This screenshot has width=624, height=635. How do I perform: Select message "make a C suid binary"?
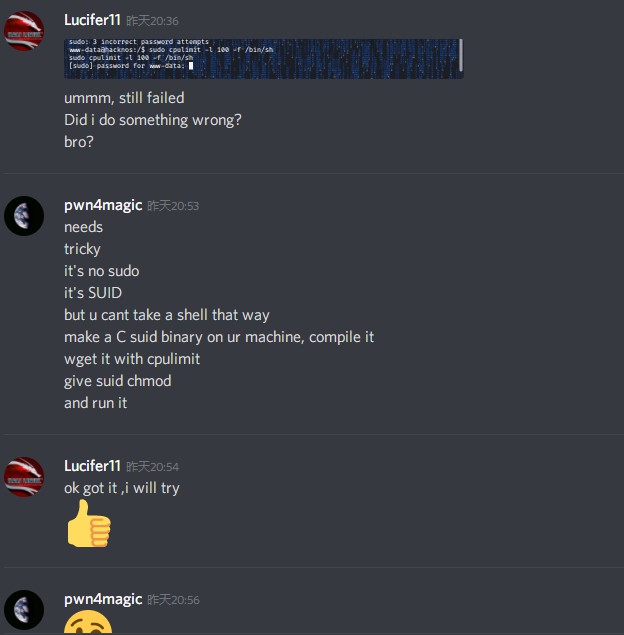[219, 337]
